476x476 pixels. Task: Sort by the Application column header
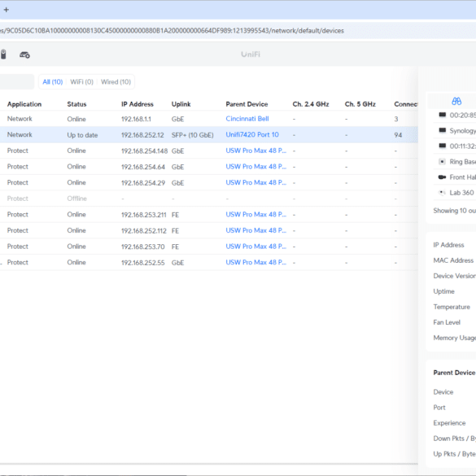point(24,104)
